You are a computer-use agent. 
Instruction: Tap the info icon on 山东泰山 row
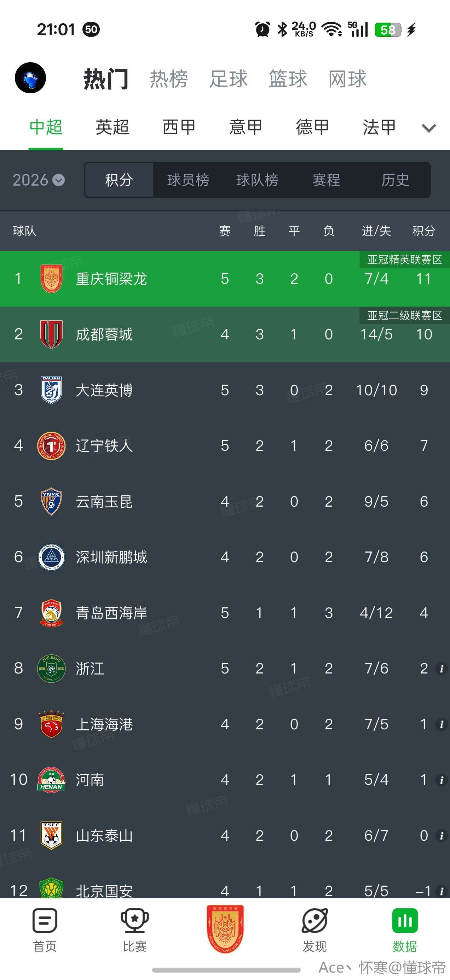tap(442, 835)
